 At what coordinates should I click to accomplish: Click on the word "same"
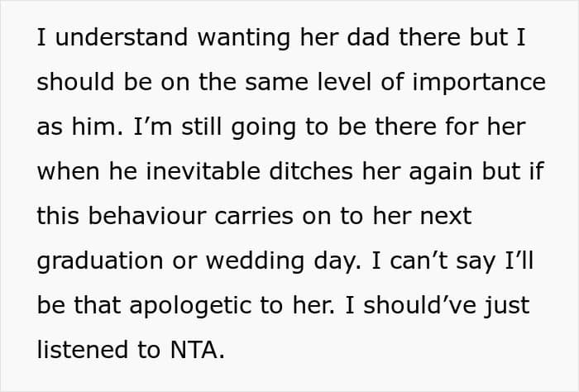tap(276, 83)
